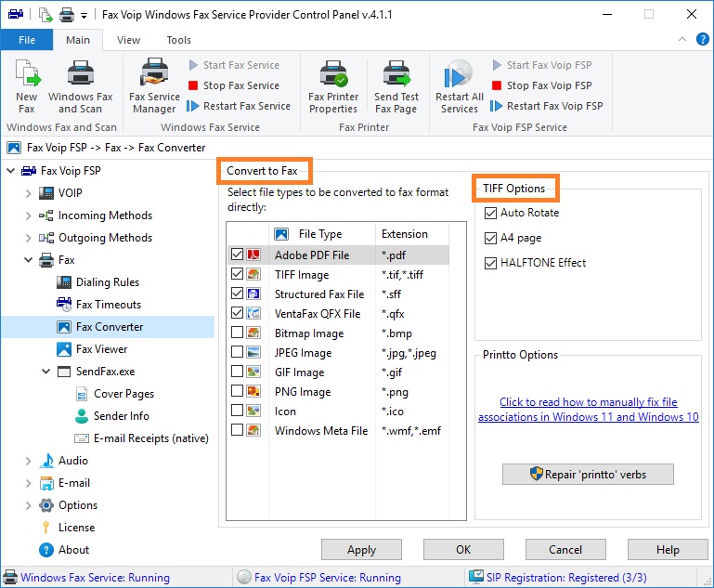
Task: Uncheck Structured Fax File checkbox
Action: click(237, 294)
